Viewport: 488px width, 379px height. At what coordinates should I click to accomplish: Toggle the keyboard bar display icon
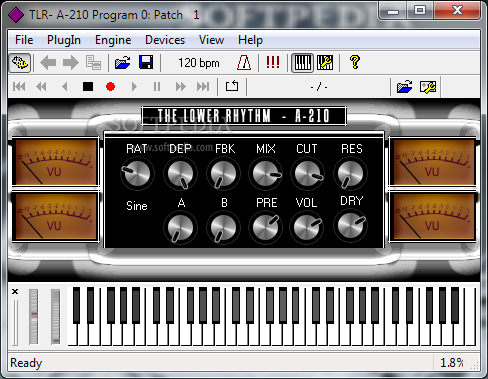[302, 63]
